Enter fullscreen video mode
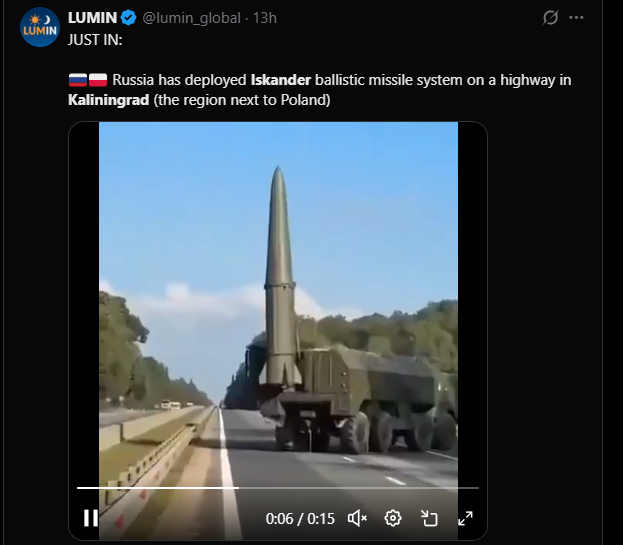 click(465, 518)
